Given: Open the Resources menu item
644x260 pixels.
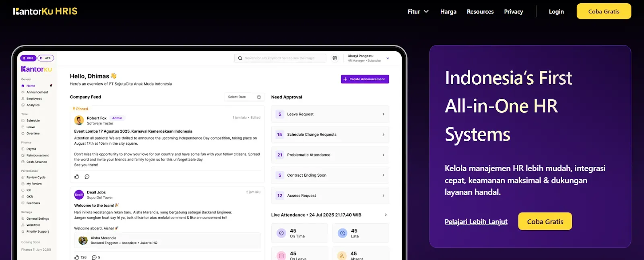Looking at the screenshot, I should click(480, 12).
